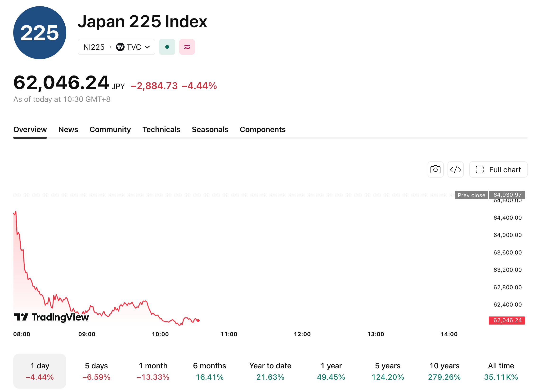Image resolution: width=538 pixels, height=392 pixels.
Task: Click the 62,400.00 axis label
Action: pos(508,305)
